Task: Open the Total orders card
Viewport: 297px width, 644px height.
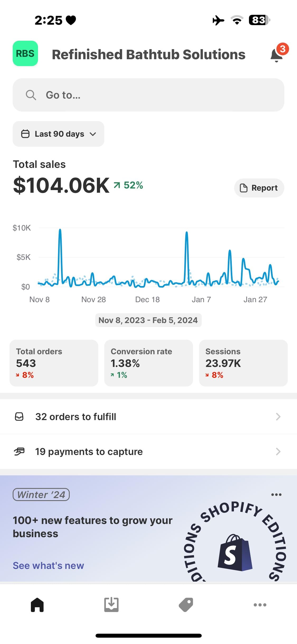Action: click(54, 363)
